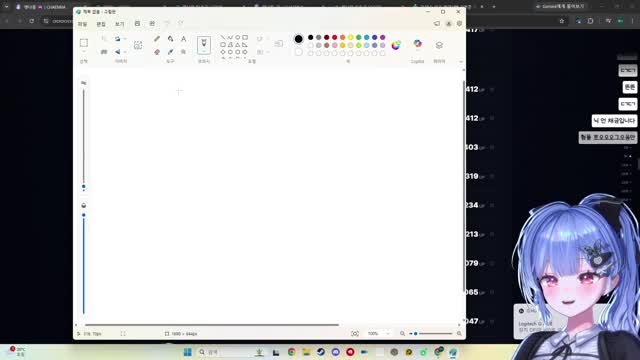Image resolution: width=640 pixels, height=360 pixels.
Task: Select the Color picker eyedropper tool
Action: click(170, 52)
